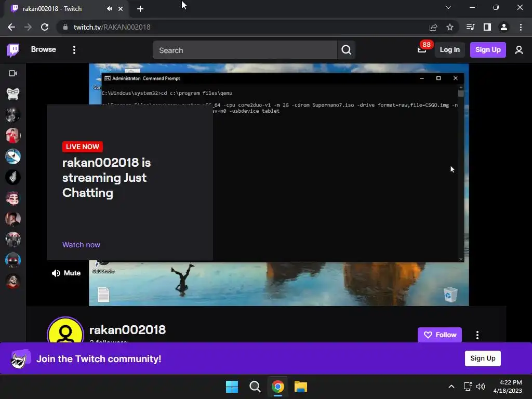The height and width of the screenshot is (399, 532).
Task: Focus the Twitch Search field
Action: coord(245,50)
